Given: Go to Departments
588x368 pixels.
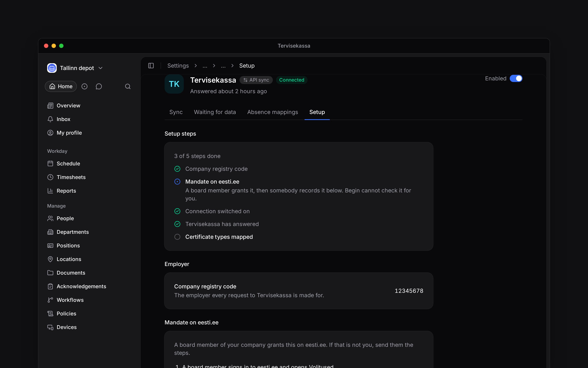Looking at the screenshot, I should point(89,232).
